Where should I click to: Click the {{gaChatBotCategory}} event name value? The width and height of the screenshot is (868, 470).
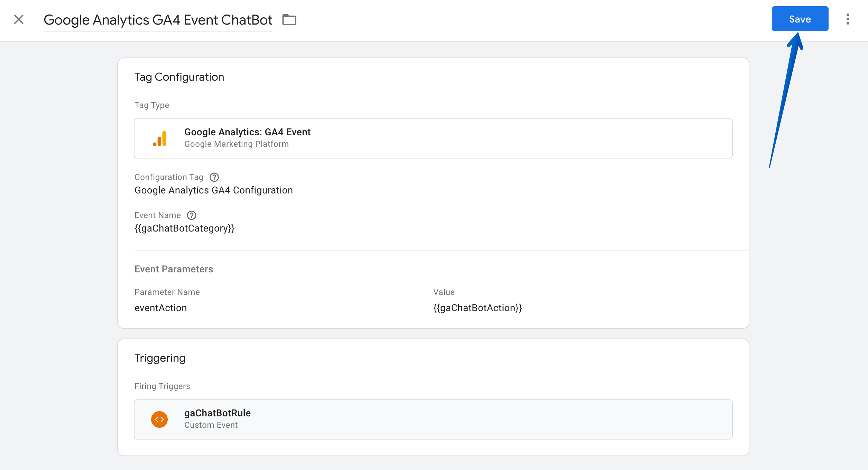[x=184, y=228]
